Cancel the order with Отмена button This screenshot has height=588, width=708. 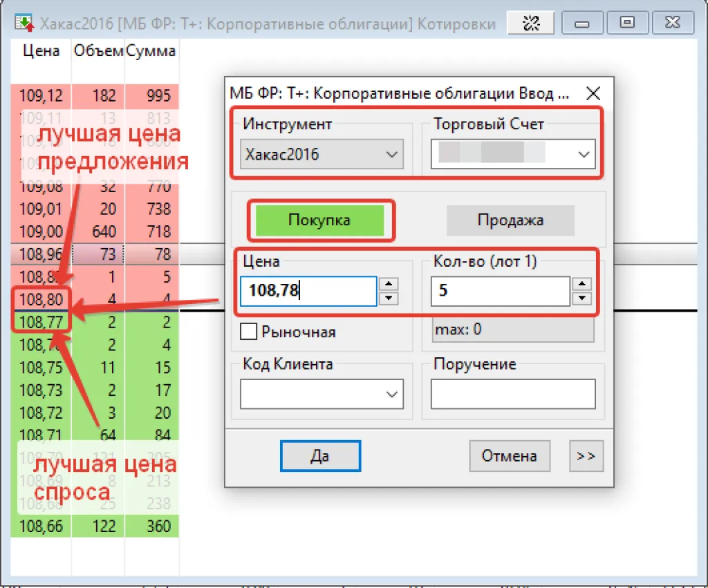tap(510, 456)
